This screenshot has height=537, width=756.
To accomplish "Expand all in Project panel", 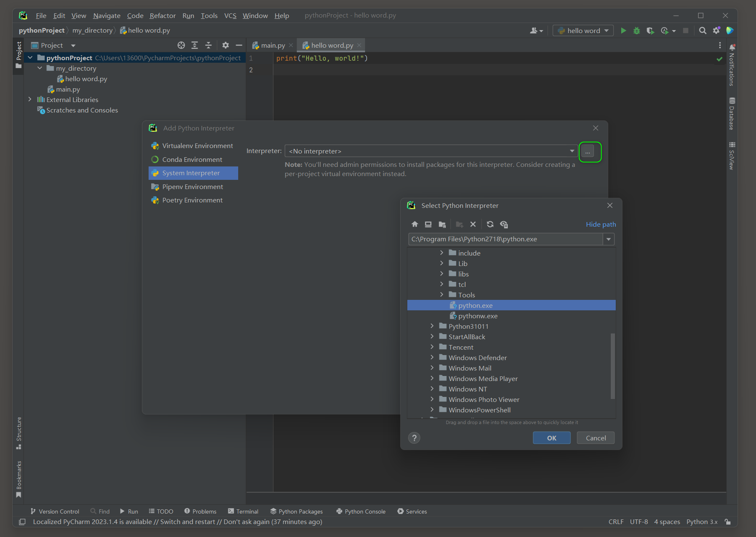I will point(195,45).
